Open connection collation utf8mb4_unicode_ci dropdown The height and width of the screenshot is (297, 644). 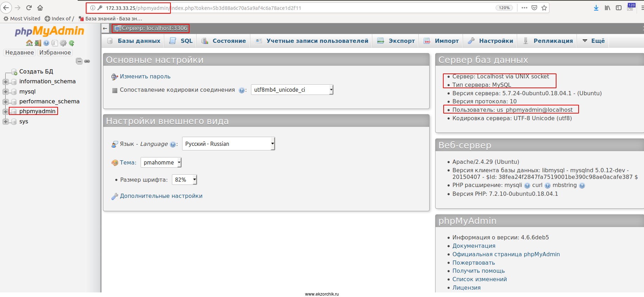(292, 90)
